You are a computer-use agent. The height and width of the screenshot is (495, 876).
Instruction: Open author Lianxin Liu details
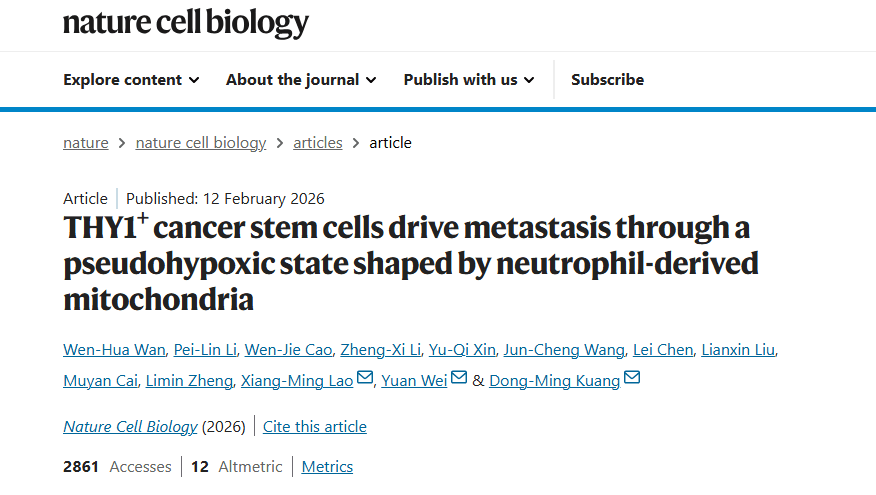[736, 350]
